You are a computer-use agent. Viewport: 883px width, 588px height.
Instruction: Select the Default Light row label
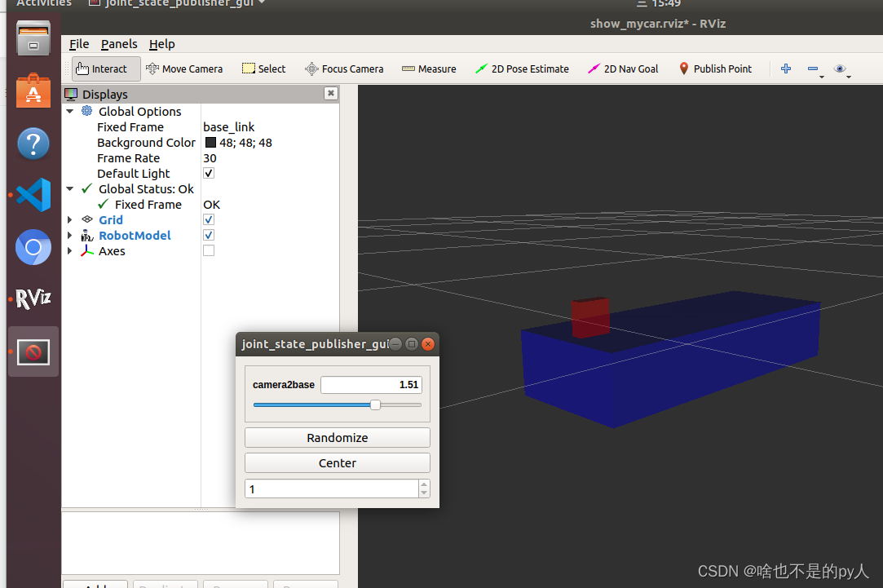tap(133, 174)
